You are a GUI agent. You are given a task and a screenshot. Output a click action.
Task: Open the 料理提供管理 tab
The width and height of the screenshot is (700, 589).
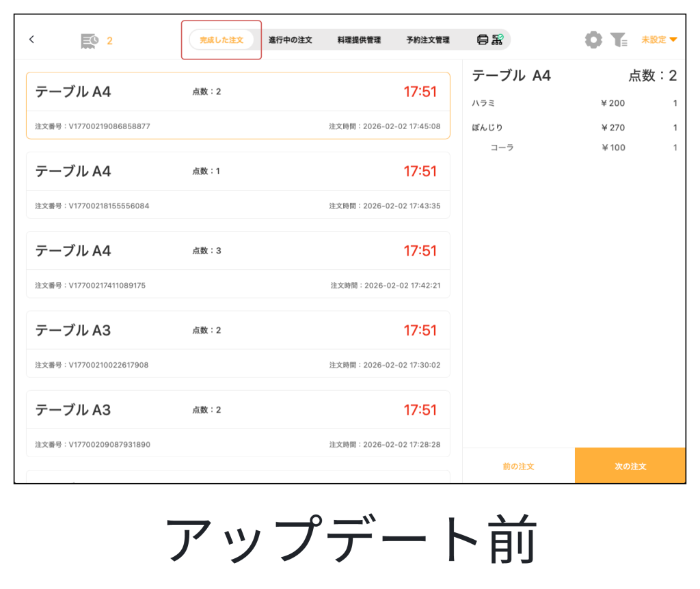(359, 40)
